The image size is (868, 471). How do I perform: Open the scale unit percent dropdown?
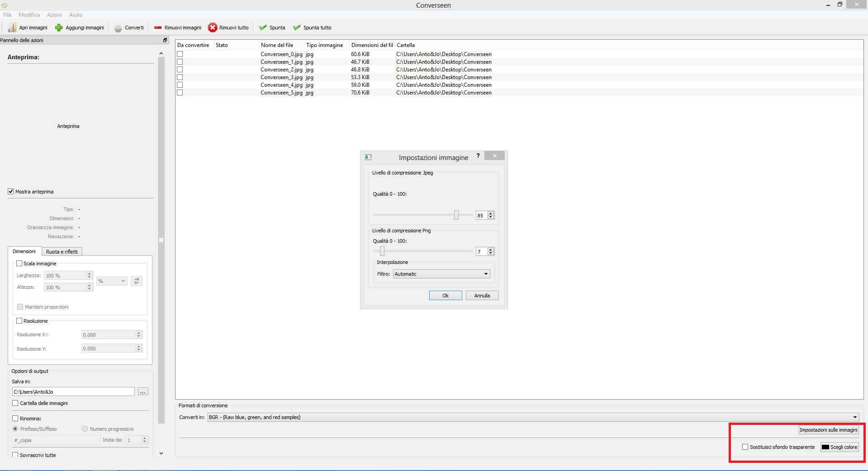pyautogui.click(x=112, y=281)
